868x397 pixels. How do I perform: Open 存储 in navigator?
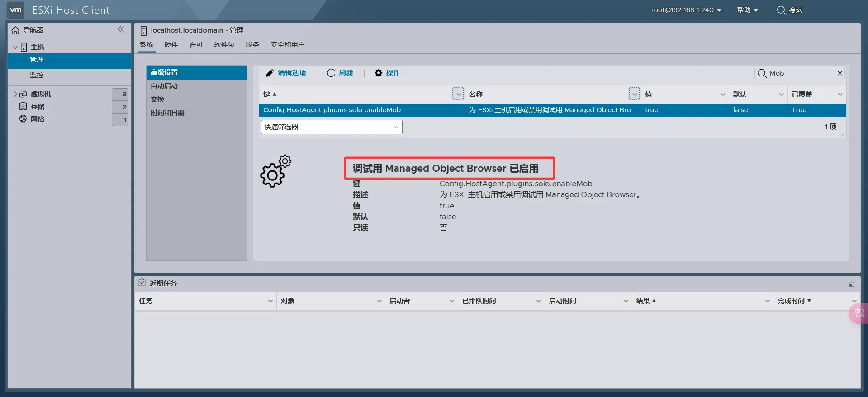tap(37, 107)
